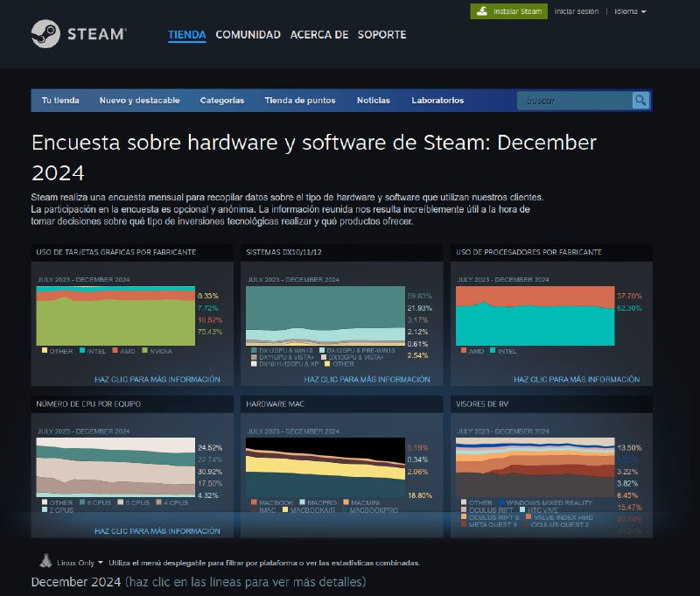Screen dimensions: 700x596
Task: Go to the COMUNIDAD section
Action: pos(248,34)
